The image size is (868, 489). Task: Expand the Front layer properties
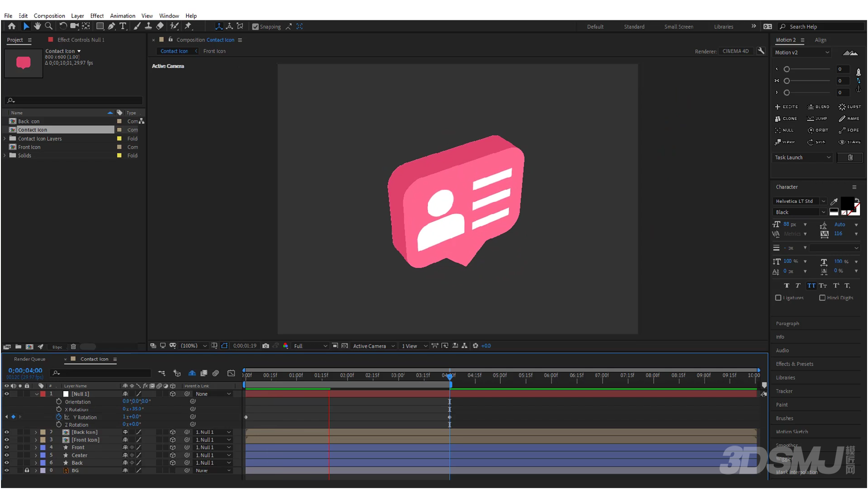coord(36,448)
